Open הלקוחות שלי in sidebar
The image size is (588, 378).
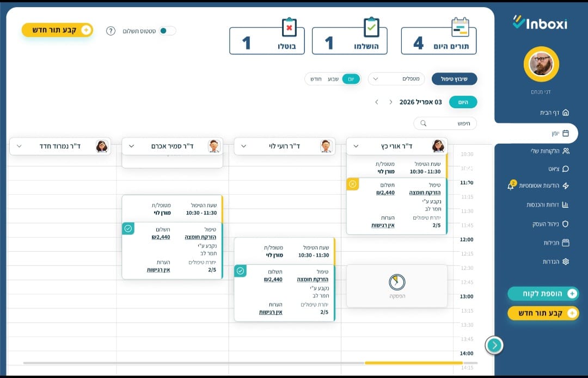coord(549,151)
